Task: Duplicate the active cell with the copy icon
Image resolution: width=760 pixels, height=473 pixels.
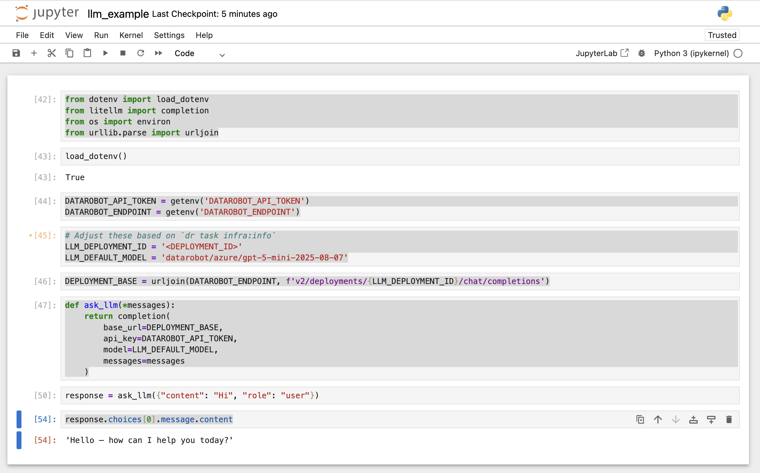Action: (x=640, y=420)
